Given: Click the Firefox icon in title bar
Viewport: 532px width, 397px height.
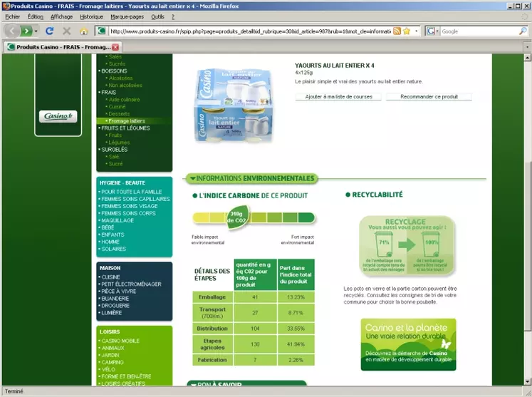Looking at the screenshot, I should point(6,6).
